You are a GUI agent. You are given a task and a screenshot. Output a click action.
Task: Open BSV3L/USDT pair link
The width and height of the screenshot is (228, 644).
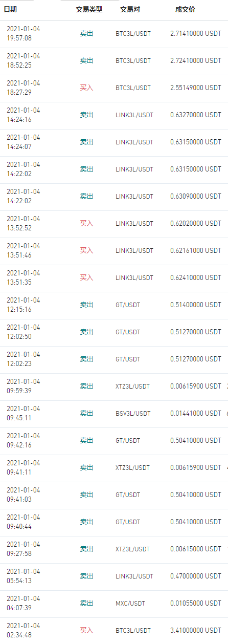[x=133, y=413]
